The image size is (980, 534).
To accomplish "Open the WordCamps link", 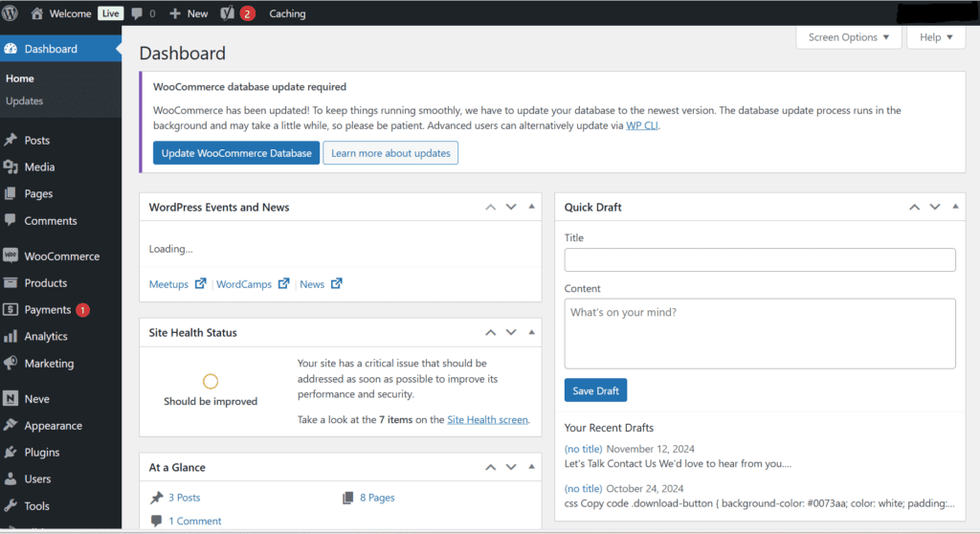I will [244, 284].
